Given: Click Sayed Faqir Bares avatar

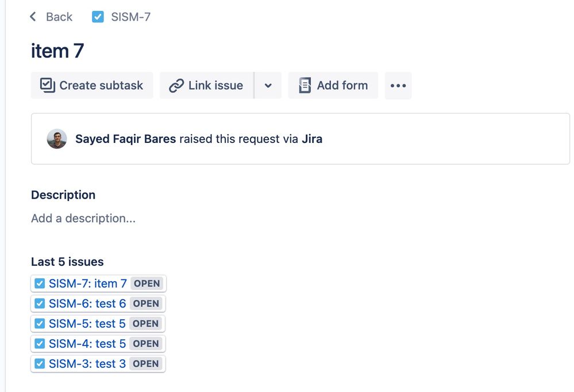Looking at the screenshot, I should point(57,139).
